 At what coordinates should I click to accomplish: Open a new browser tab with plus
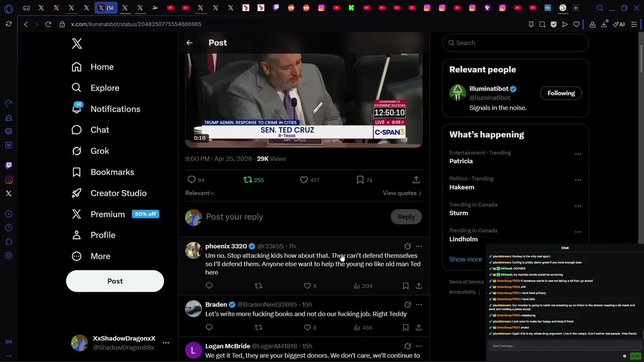[576, 8]
